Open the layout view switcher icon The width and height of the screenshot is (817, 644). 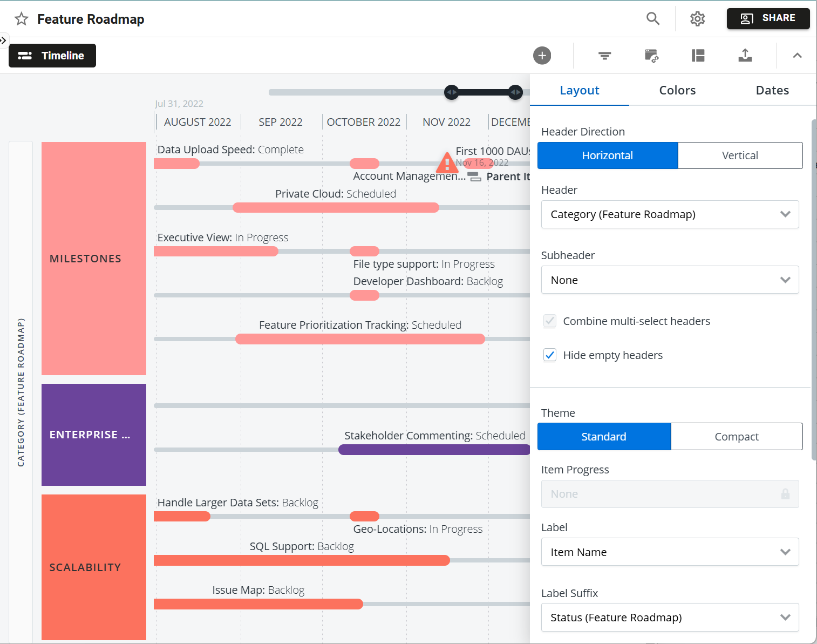coord(698,56)
